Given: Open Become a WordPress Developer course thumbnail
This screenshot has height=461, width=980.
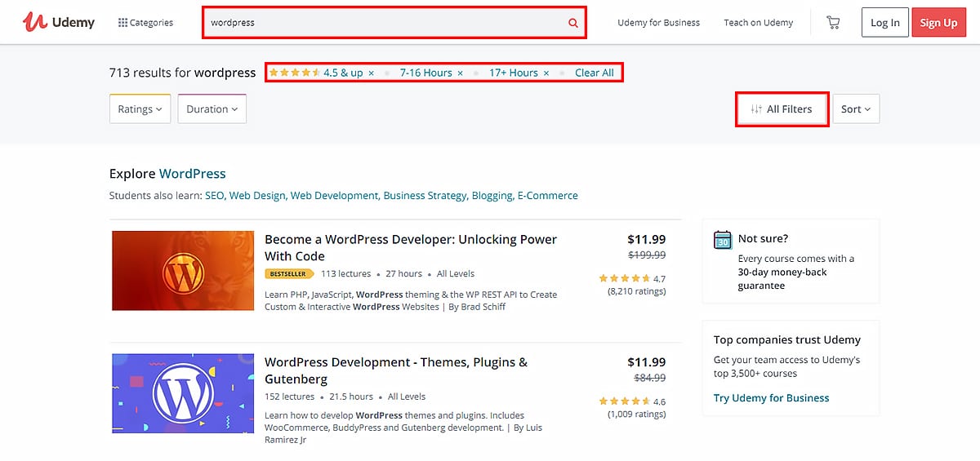Looking at the screenshot, I should 183,270.
